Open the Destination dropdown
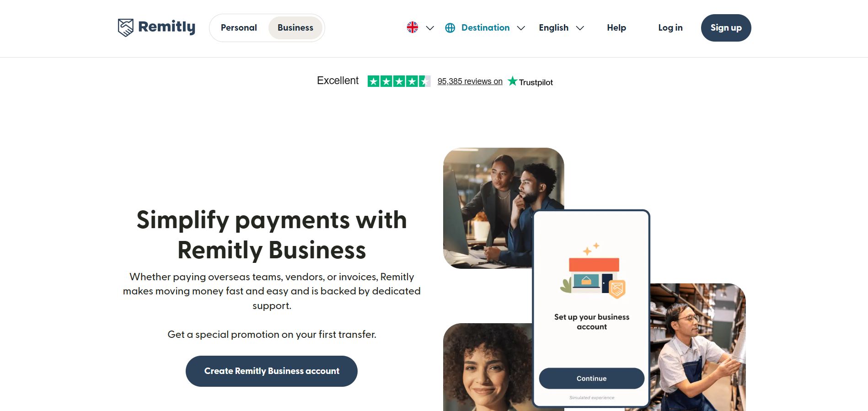The image size is (868, 411). click(x=485, y=28)
